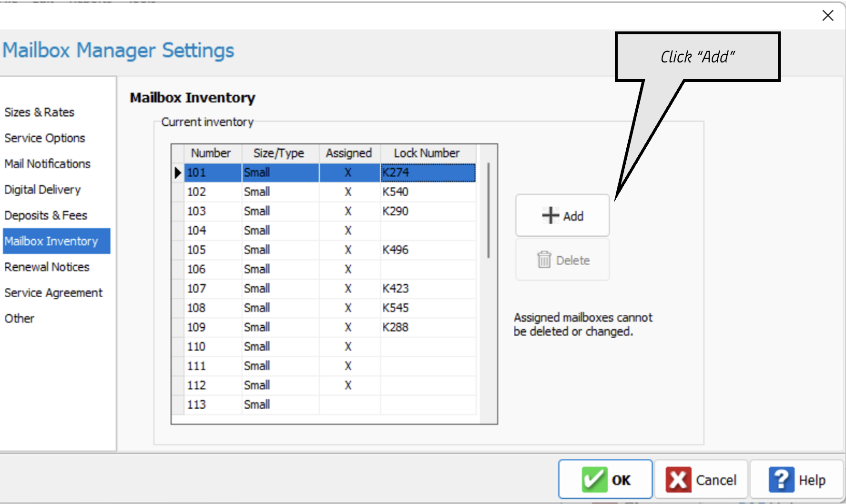Select lock number K496 cell
Viewport: 846px width, 504px height.
[x=428, y=250]
